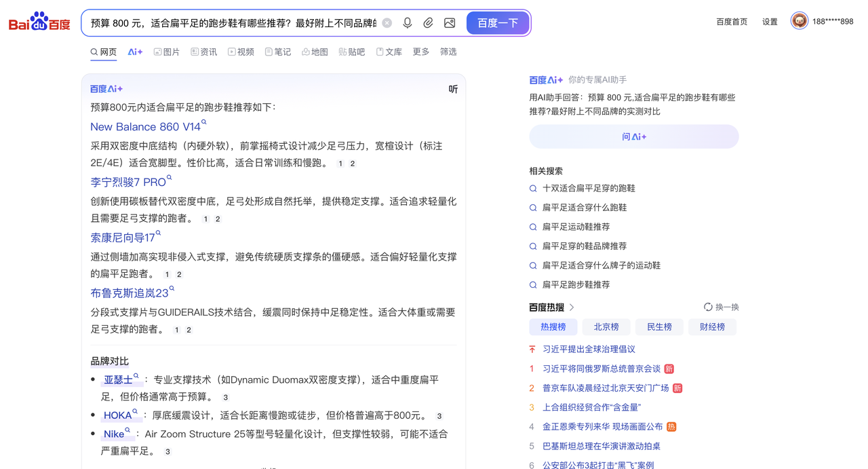Click the HOKA brand link
Image resolution: width=868 pixels, height=469 pixels.
117,415
